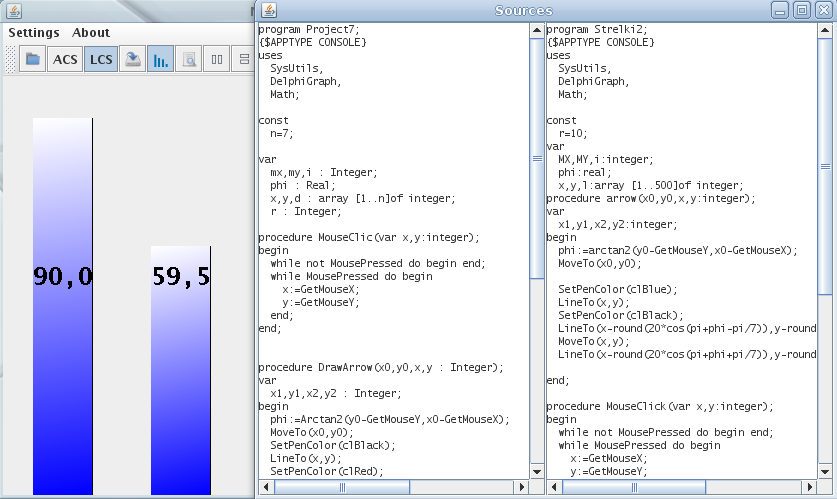837x499 pixels.
Task: Click 'Math;' in the Strelki2 pane
Action: click(x=573, y=94)
